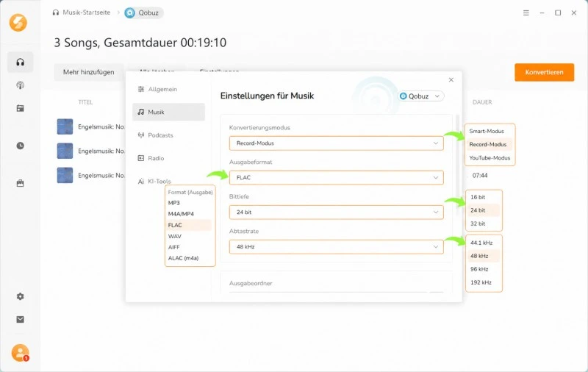The width and height of the screenshot is (588, 372).
Task: Select FLAC format option in list
Action: click(190, 225)
